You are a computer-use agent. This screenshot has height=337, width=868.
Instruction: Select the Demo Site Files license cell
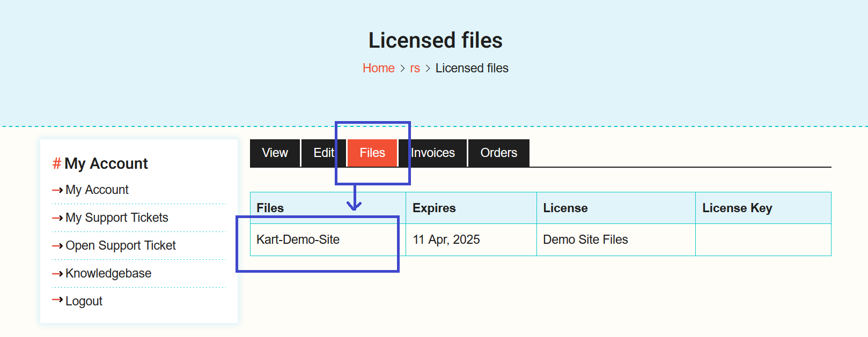(x=585, y=240)
